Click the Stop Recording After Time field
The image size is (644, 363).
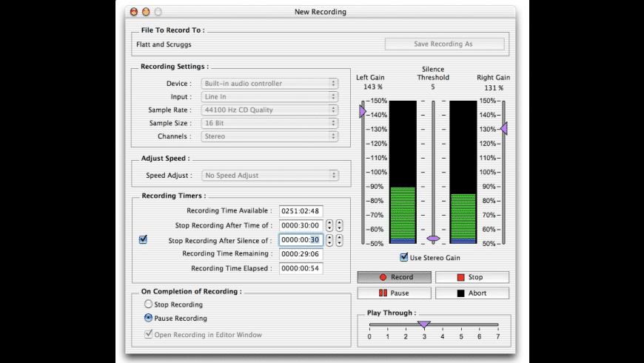coord(301,225)
